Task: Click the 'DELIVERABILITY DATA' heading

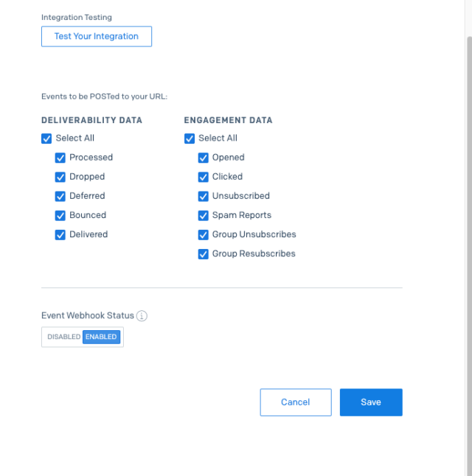Action: pyautogui.click(x=91, y=120)
